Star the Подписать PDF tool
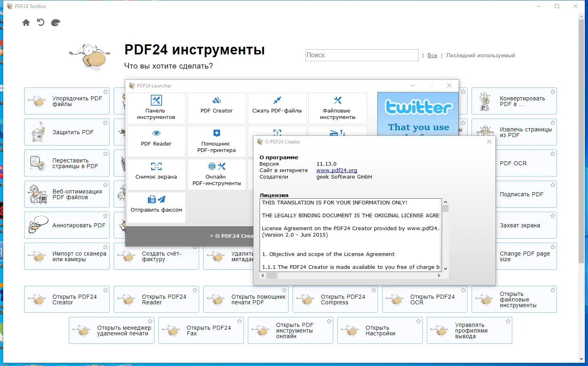Image resolution: width=588 pixels, height=366 pixels. pos(553,185)
